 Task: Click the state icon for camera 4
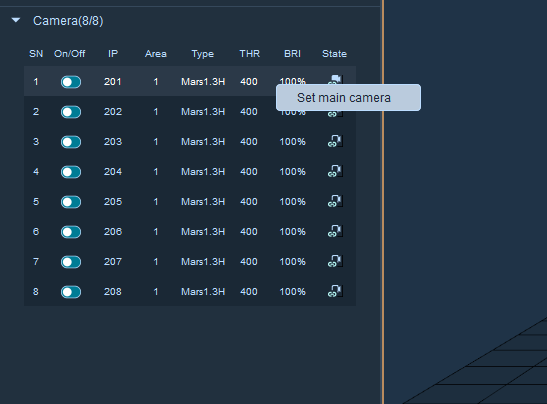tap(335, 171)
